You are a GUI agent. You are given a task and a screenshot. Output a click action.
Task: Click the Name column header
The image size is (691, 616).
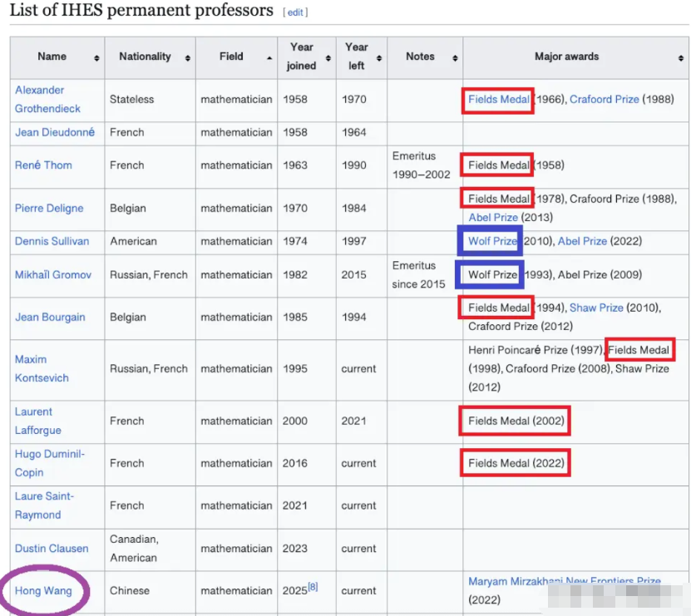pyautogui.click(x=57, y=57)
